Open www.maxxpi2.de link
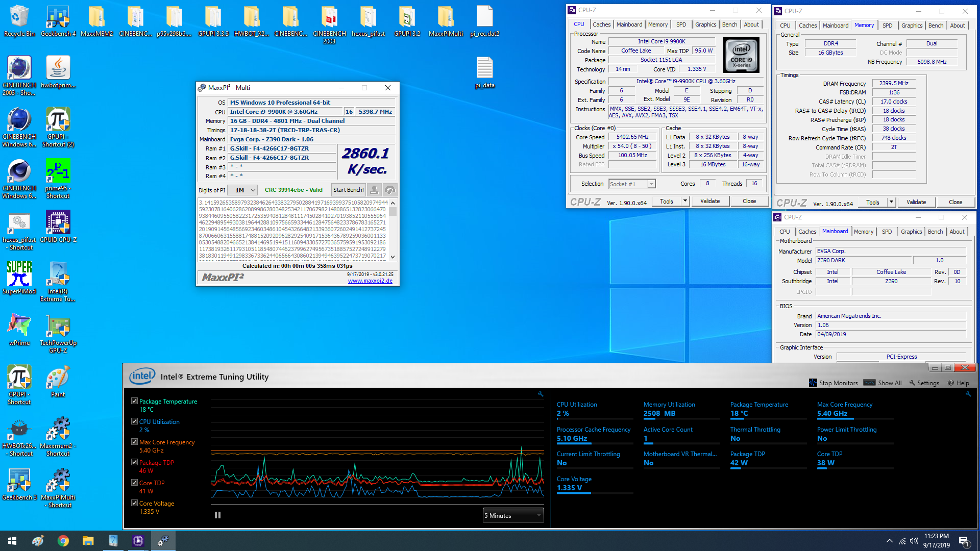 [x=370, y=281]
